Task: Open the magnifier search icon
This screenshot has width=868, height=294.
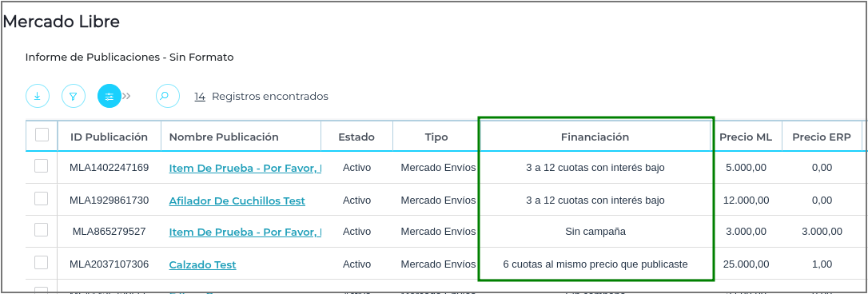Action: coord(168,97)
